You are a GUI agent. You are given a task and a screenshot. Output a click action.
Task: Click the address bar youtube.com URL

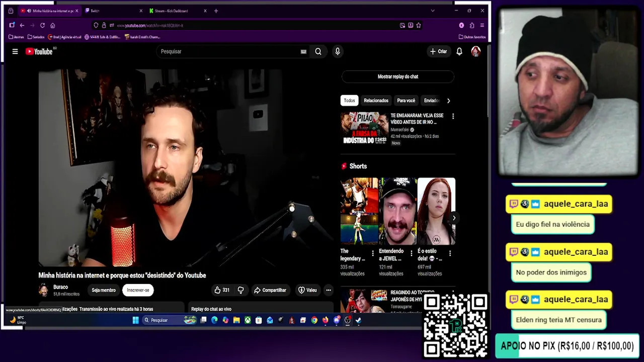tap(150, 25)
